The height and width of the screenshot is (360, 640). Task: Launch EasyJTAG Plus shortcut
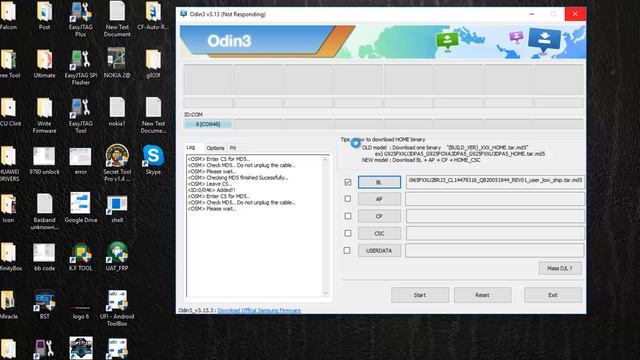80,19
